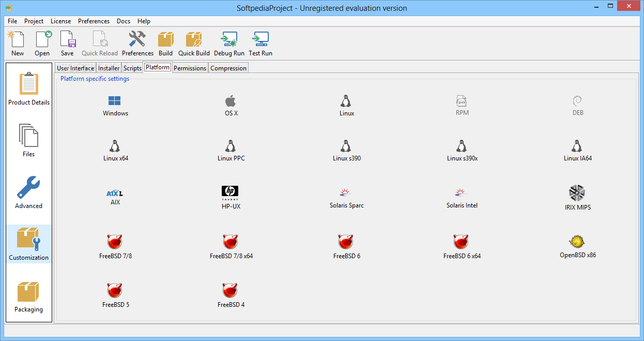Select Customization in the sidebar
Image resolution: width=644 pixels, height=341 pixels.
[x=29, y=244]
